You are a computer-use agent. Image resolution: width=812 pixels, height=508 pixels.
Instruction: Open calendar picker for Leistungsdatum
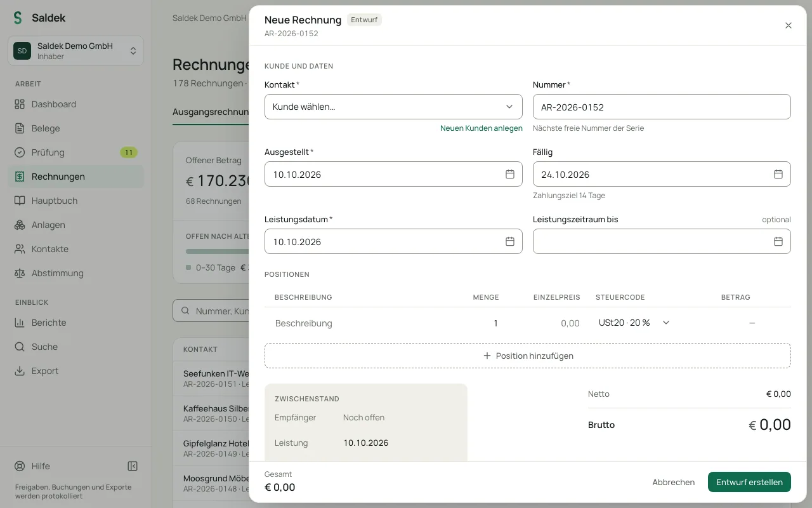point(509,241)
